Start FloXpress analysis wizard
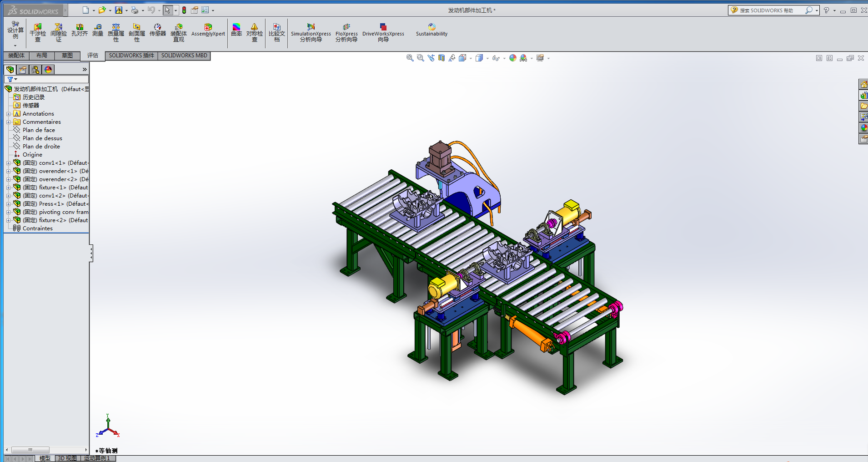The width and height of the screenshot is (868, 462). pos(346,33)
